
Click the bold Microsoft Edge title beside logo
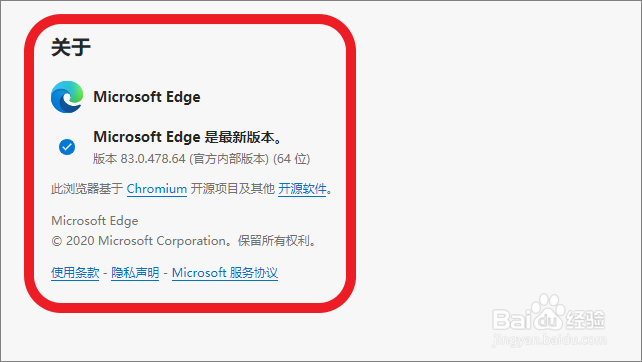(147, 97)
